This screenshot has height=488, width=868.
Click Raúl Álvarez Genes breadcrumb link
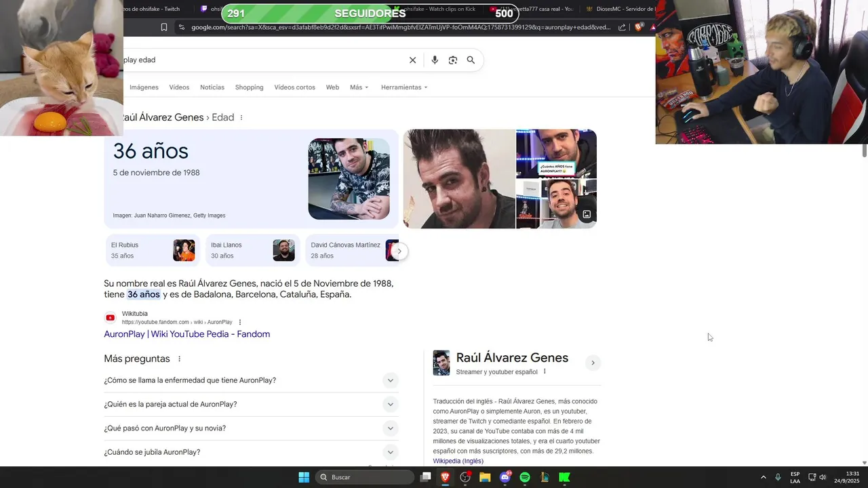point(163,117)
